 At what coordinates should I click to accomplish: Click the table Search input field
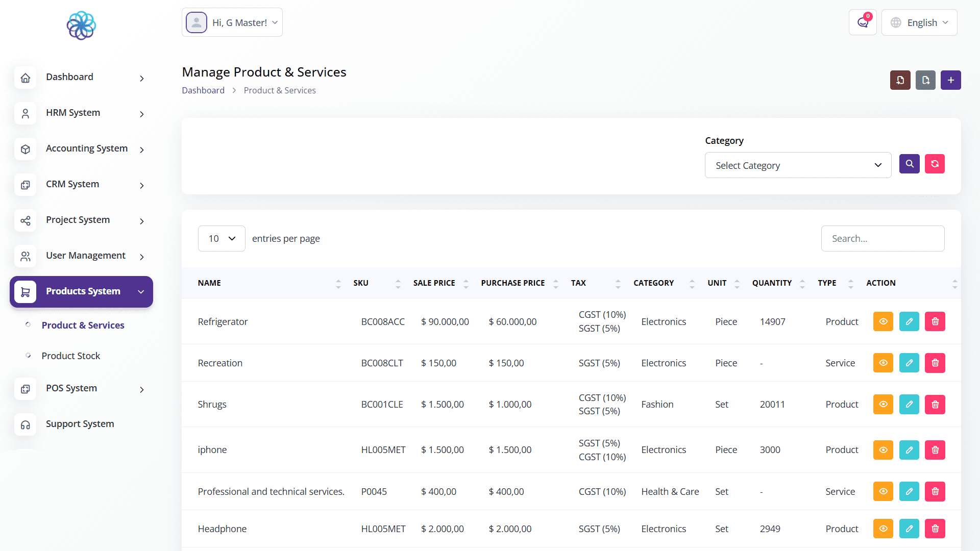click(x=883, y=238)
